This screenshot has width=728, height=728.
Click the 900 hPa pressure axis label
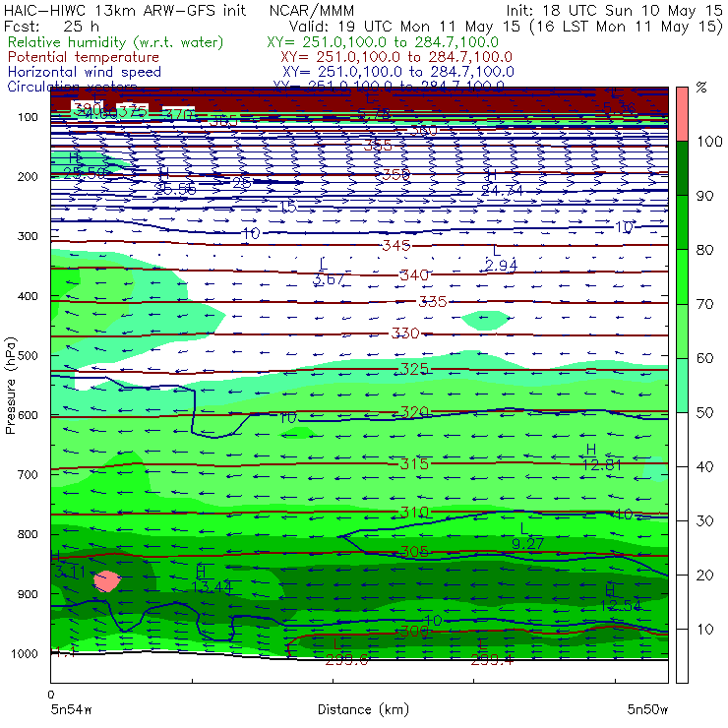pyautogui.click(x=28, y=594)
